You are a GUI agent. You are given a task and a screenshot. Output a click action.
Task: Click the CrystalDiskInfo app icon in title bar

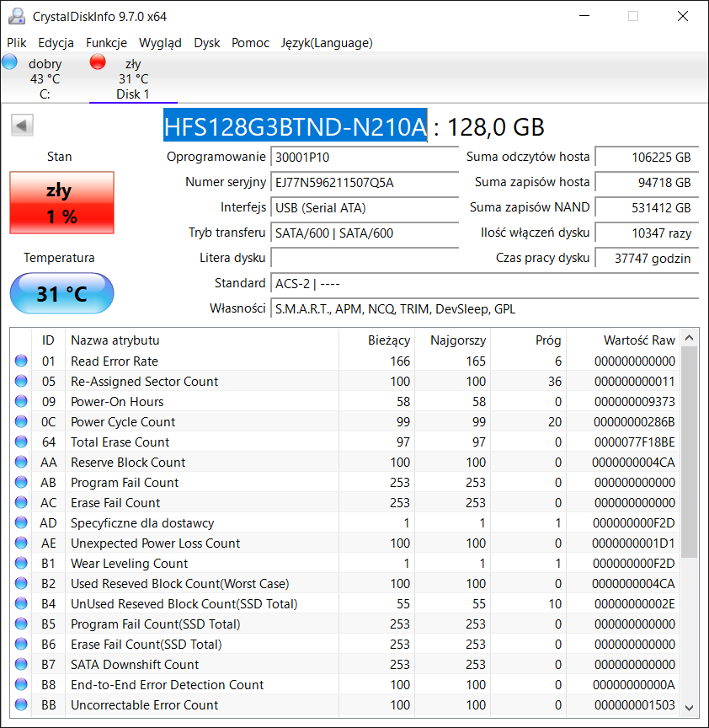[14, 16]
